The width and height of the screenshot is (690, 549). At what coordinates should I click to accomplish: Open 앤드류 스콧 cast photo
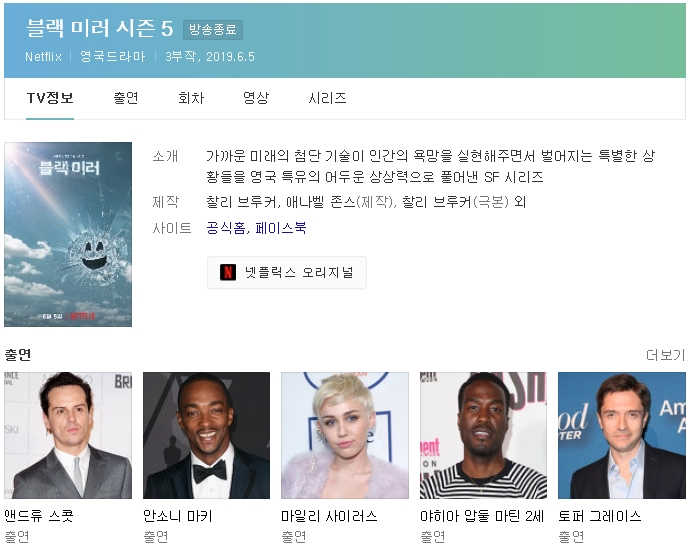(68, 436)
